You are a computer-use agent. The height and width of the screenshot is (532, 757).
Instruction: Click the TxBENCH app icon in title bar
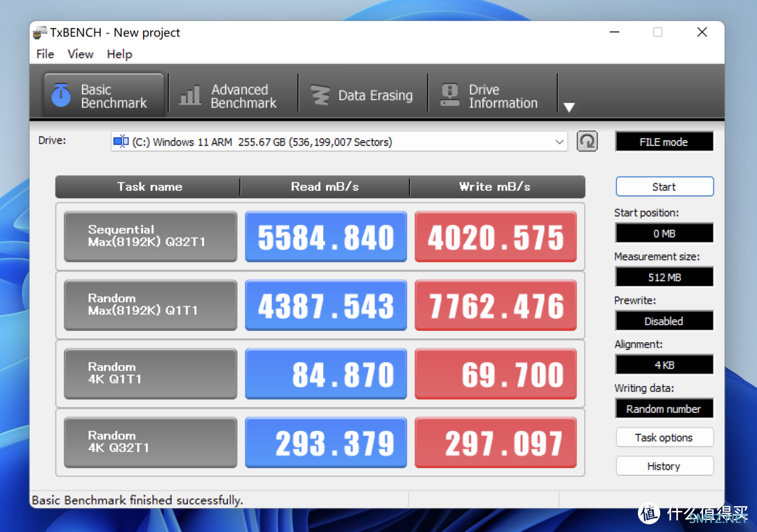tap(40, 32)
